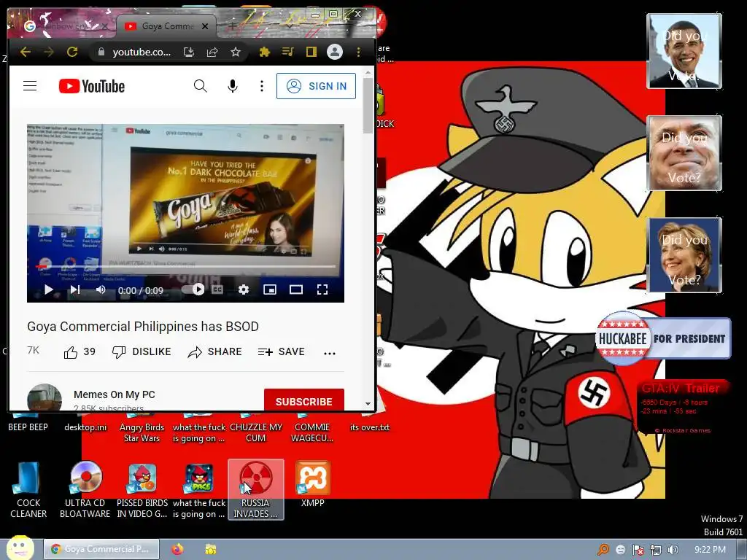Skip to the next video
Image resolution: width=747 pixels, height=560 pixels.
[x=75, y=289]
